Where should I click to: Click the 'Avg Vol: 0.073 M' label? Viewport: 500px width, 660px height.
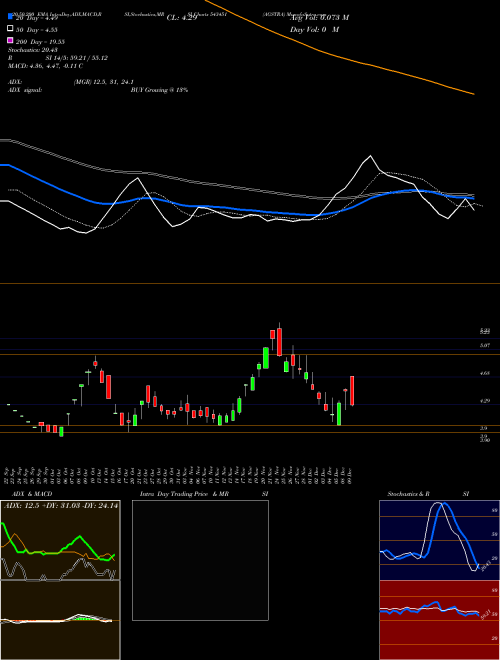point(319,18)
